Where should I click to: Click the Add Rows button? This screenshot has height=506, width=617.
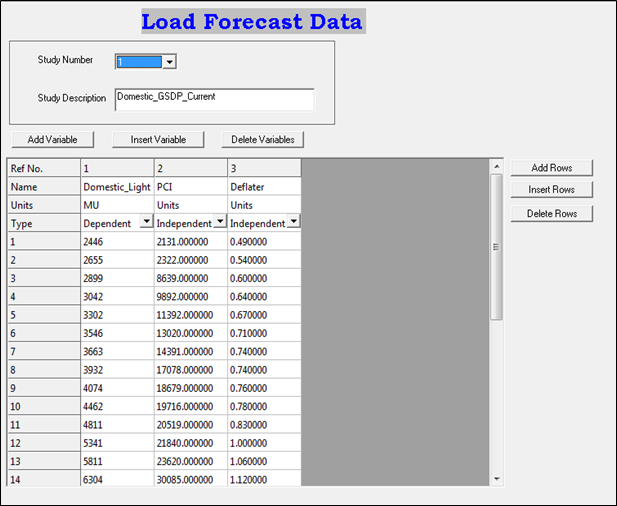click(552, 168)
